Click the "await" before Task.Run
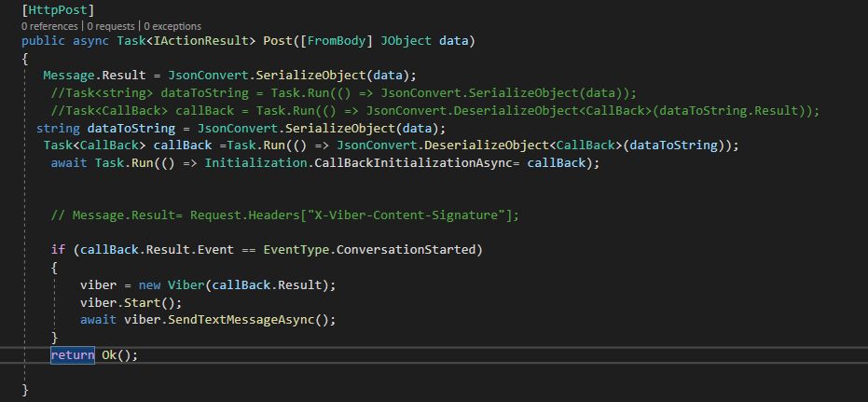Image resolution: width=868 pixels, height=402 pixels. pyautogui.click(x=69, y=163)
